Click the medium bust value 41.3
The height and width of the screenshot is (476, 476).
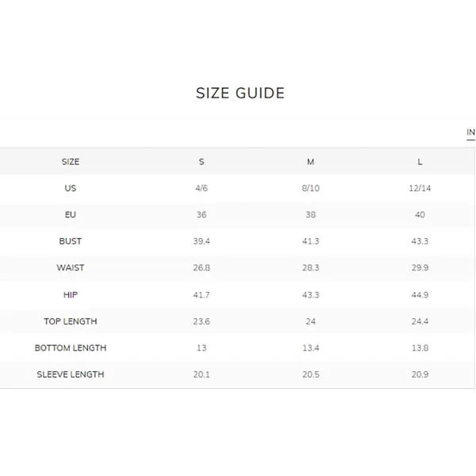pyautogui.click(x=310, y=241)
